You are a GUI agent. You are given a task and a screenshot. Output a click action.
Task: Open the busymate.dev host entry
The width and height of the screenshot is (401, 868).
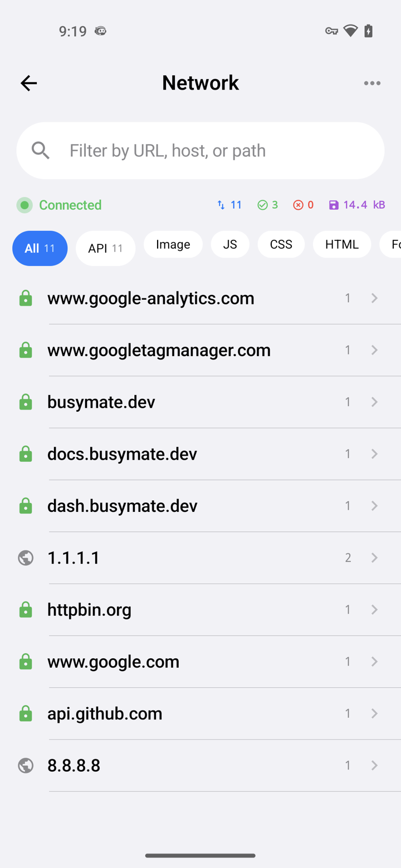tap(200, 402)
